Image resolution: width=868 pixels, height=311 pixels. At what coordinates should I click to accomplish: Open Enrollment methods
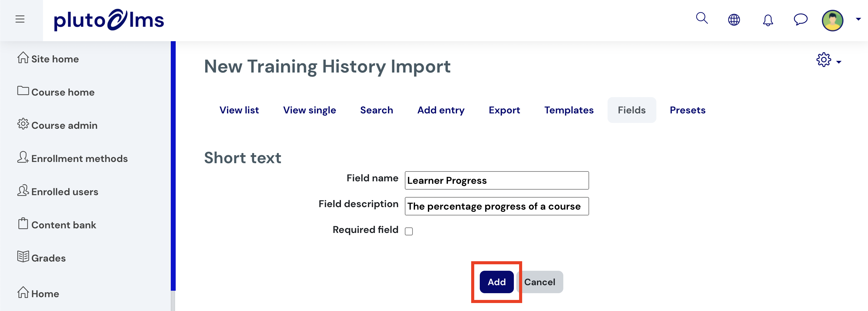coord(80,159)
